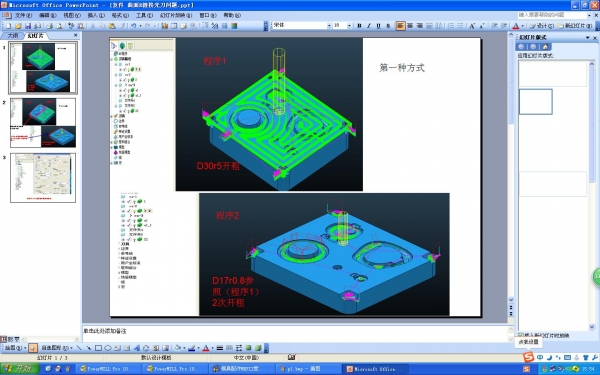
Task: Toggle text shadow formatting
Action: (x=388, y=26)
